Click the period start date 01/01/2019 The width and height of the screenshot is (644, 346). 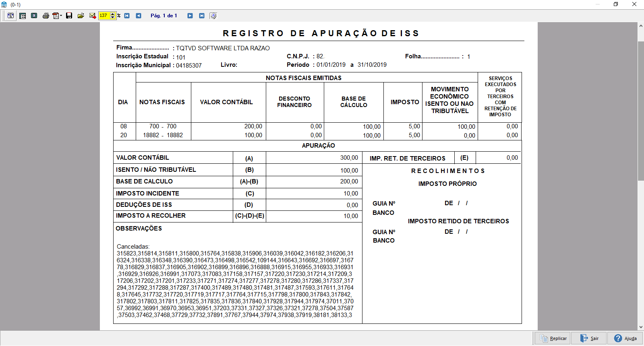331,65
